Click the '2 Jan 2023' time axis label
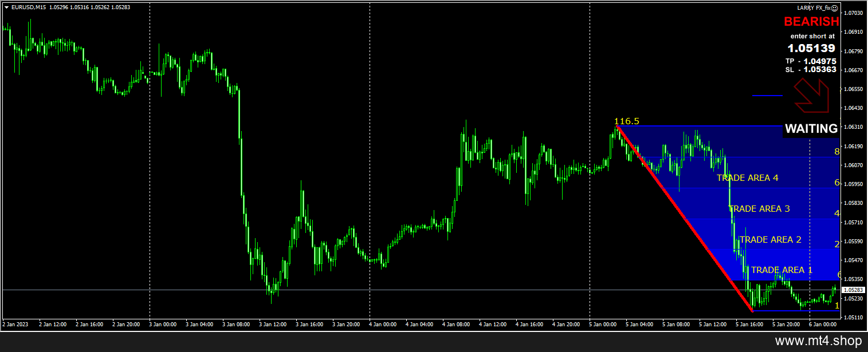The width and height of the screenshot is (868, 352). pyautogui.click(x=16, y=325)
